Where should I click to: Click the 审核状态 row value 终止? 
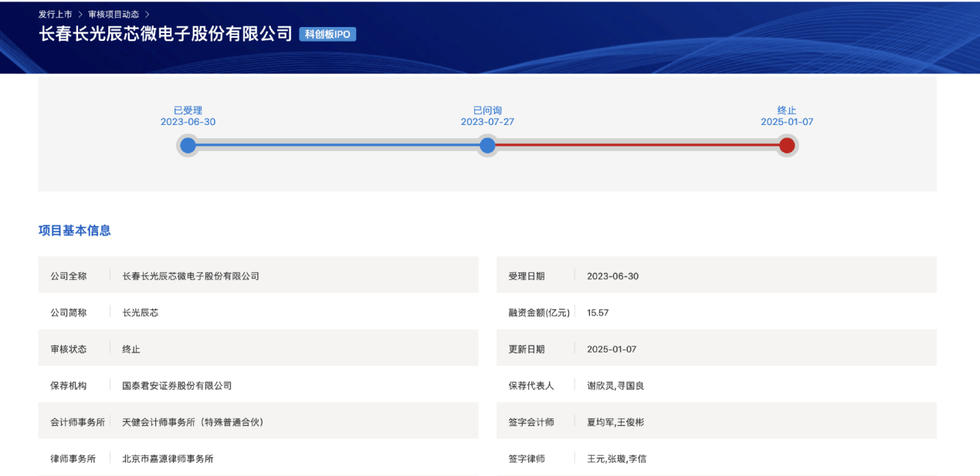pos(131,349)
